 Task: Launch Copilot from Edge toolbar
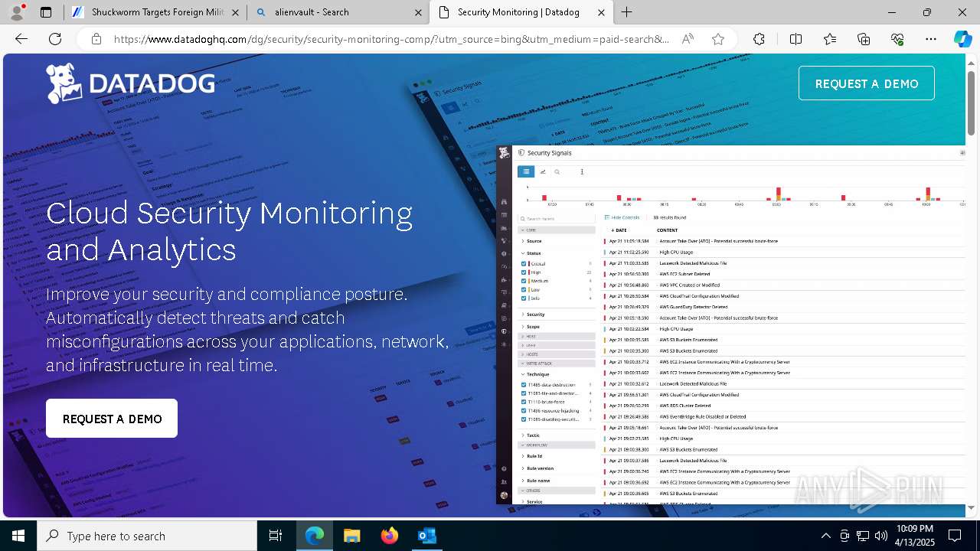click(962, 39)
